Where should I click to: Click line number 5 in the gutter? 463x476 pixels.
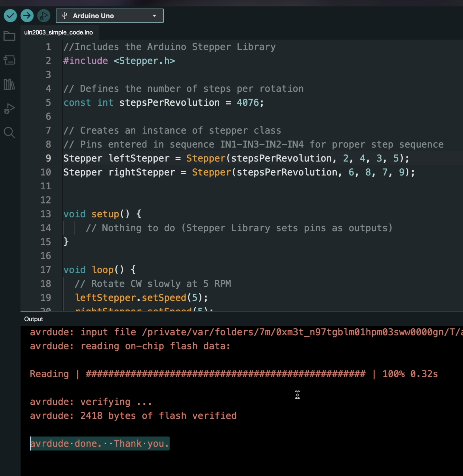click(48, 102)
